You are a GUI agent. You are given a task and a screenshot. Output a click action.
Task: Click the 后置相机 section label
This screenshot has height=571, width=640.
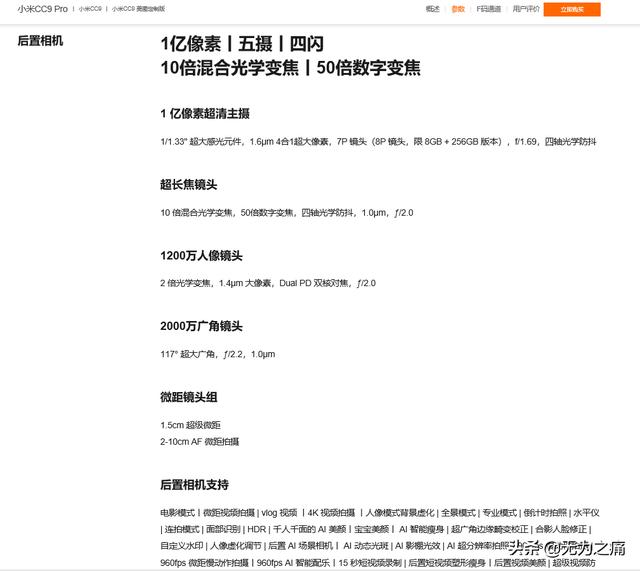pyautogui.click(x=40, y=41)
